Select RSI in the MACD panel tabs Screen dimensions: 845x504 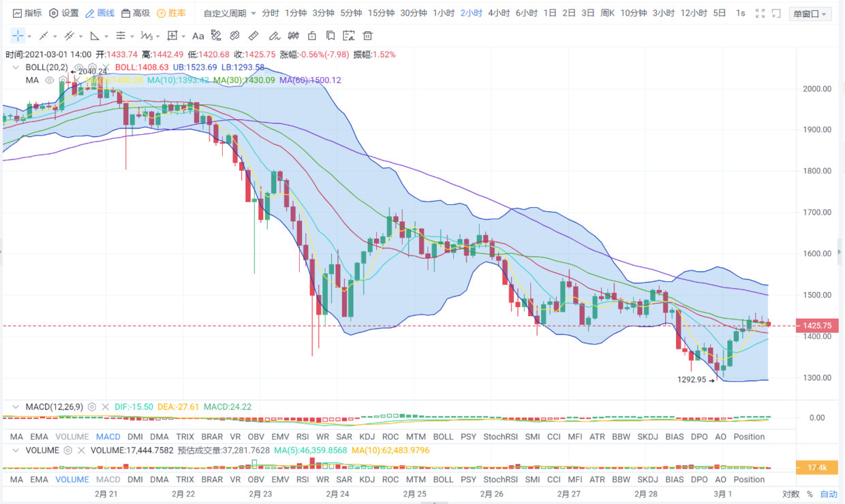[x=302, y=437]
